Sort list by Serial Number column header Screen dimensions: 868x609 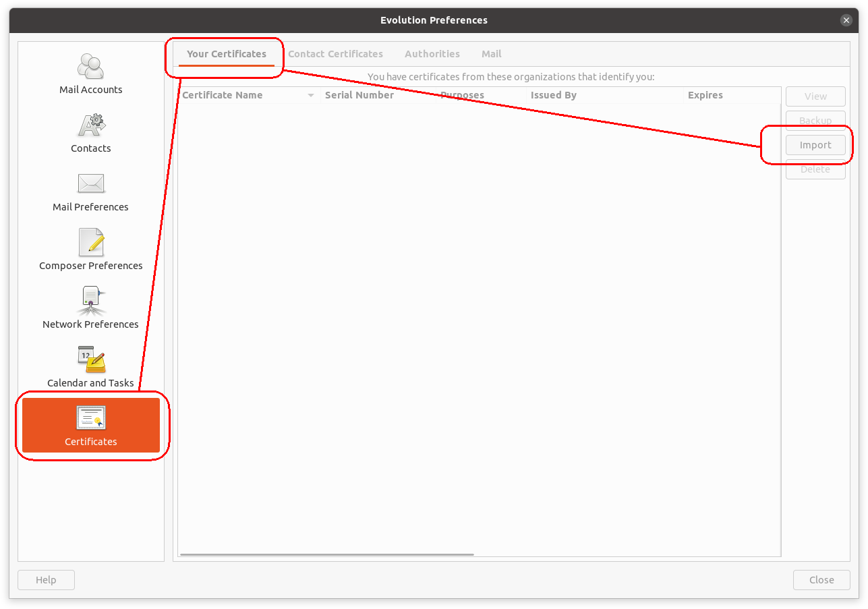[359, 95]
